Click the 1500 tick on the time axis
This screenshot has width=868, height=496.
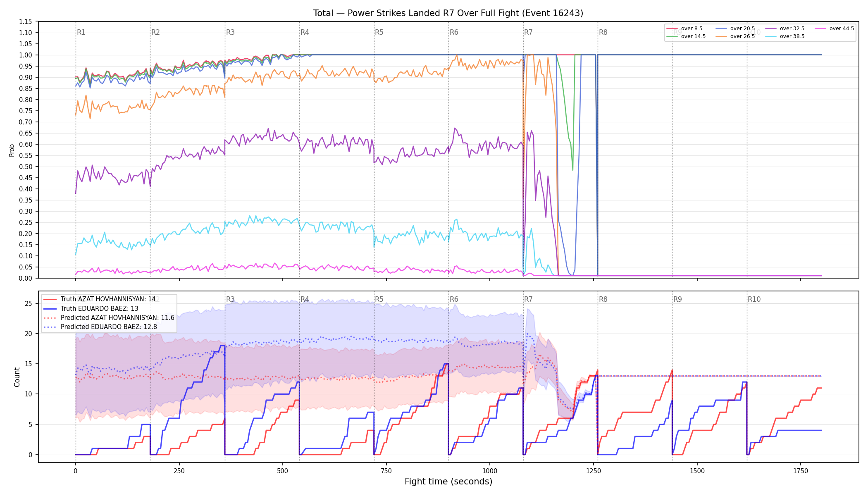(x=697, y=471)
